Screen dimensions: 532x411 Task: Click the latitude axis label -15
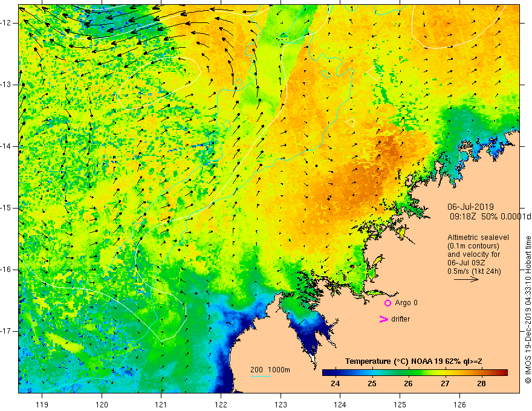[x=6, y=208]
